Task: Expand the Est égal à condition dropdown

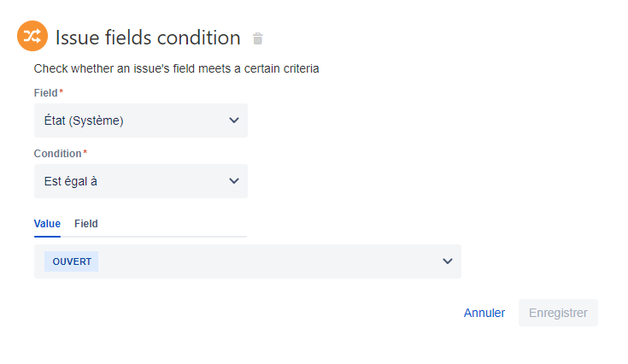Action: [x=141, y=181]
